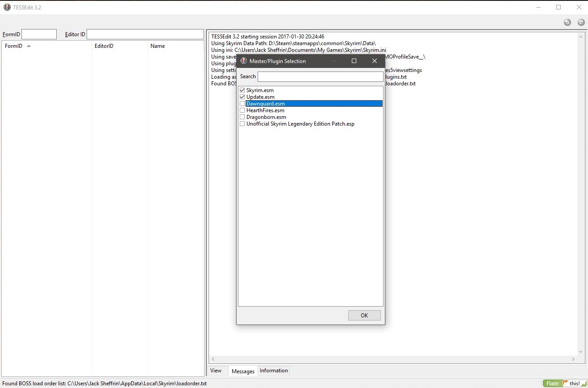Click the status bar load order message
588x388 pixels.
(104, 384)
